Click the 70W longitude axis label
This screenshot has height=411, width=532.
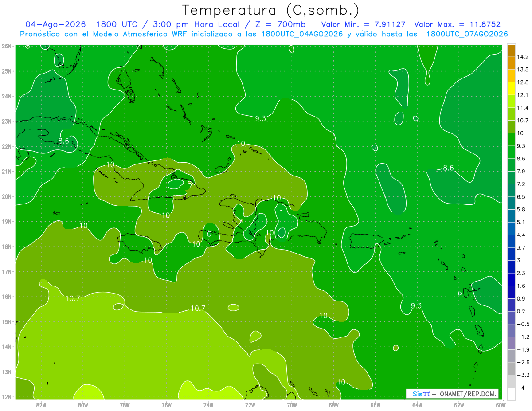(292, 404)
